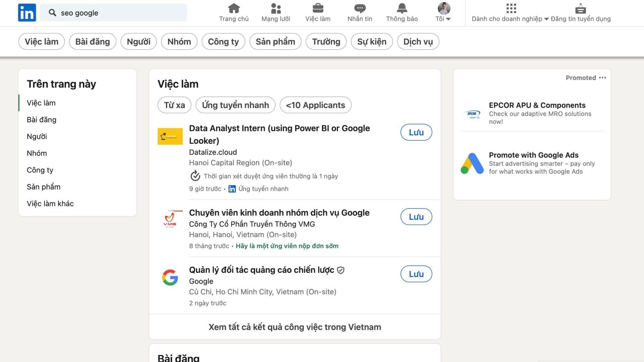Switch to the Người filter tab

139,41
